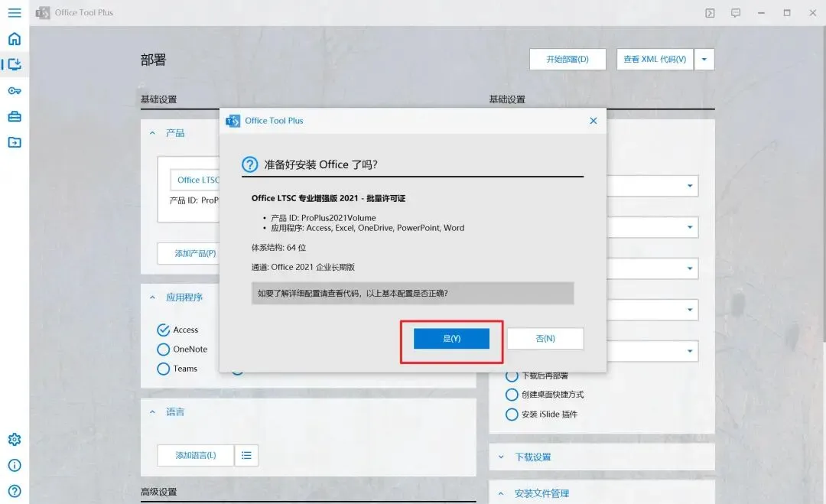Enable 创建桌面快捷方式 option
826x504 pixels.
click(512, 395)
